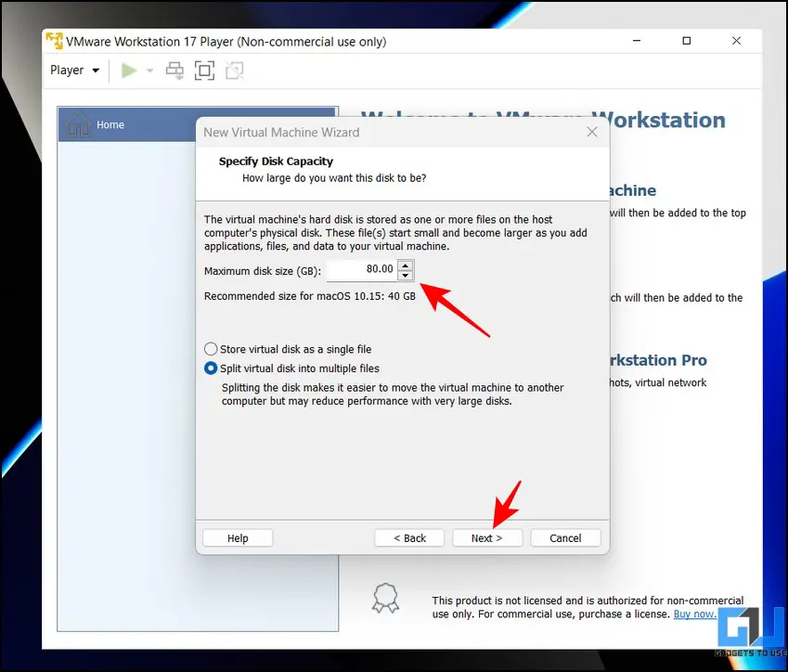The image size is (788, 672).
Task: Select the Home item in library list
Action: pos(110,124)
